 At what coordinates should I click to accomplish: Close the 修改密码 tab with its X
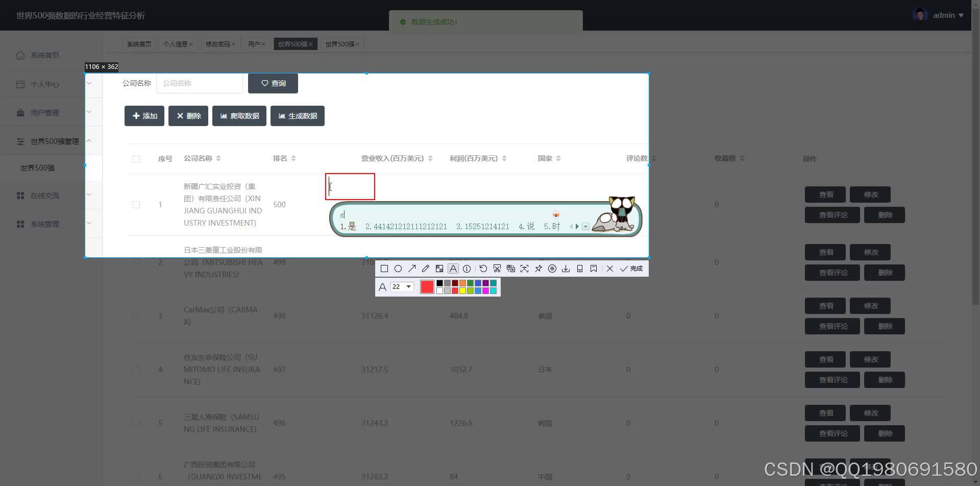(x=233, y=44)
